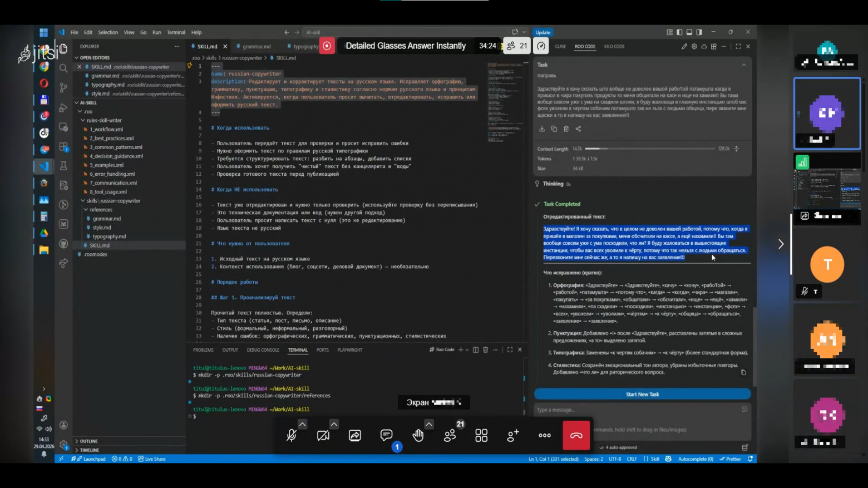Viewport: 868px width, 488px height.
Task: Switch to the PROBLEMS panel tab
Action: [x=203, y=350]
